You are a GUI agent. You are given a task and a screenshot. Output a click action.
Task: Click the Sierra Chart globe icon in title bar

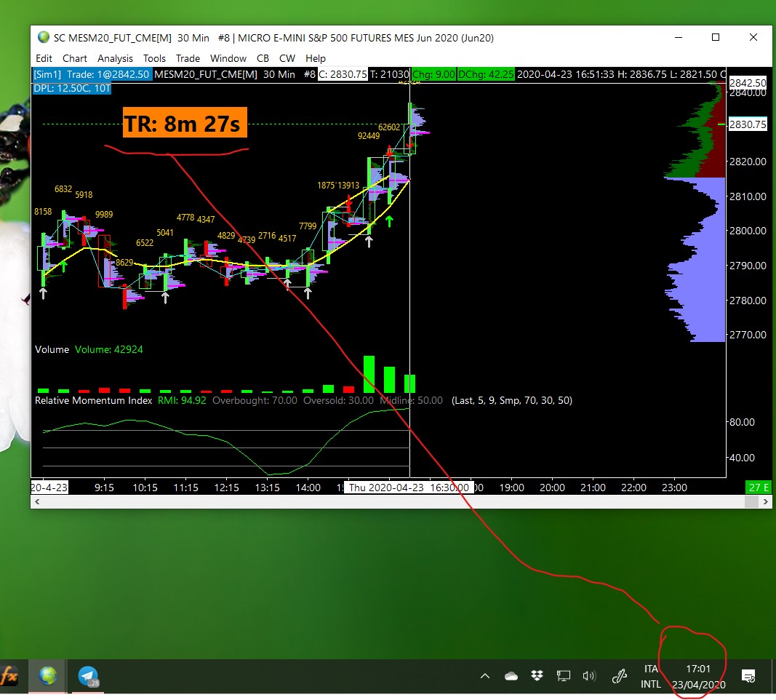[x=44, y=38]
